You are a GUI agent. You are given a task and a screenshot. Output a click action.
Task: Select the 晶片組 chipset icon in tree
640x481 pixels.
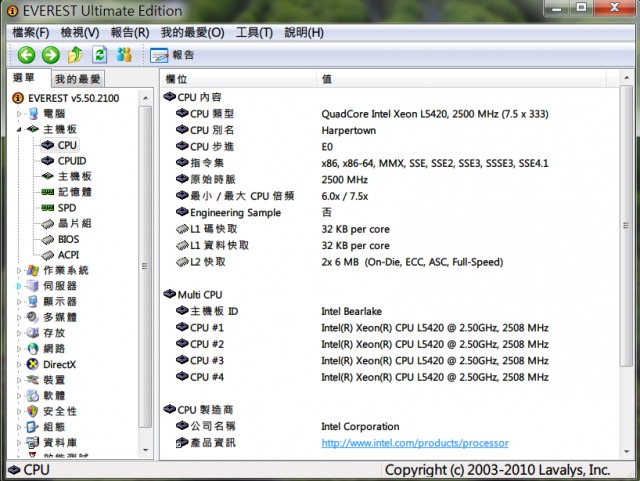[x=48, y=223]
